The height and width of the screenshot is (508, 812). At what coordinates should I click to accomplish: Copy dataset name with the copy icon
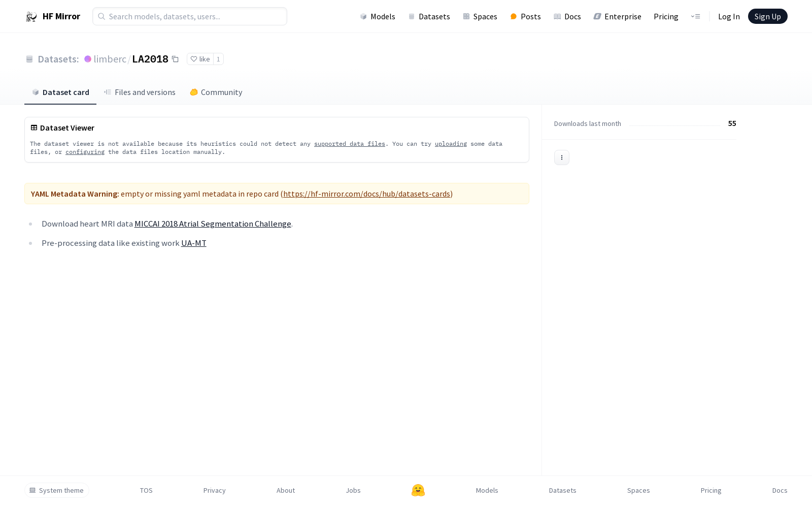[175, 59]
